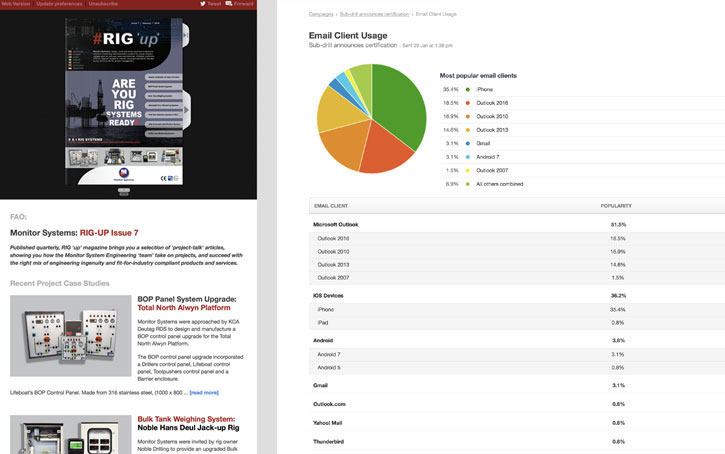This screenshot has width=725, height=454.
Task: Select the Android group row
Action: pyautogui.click(x=517, y=341)
